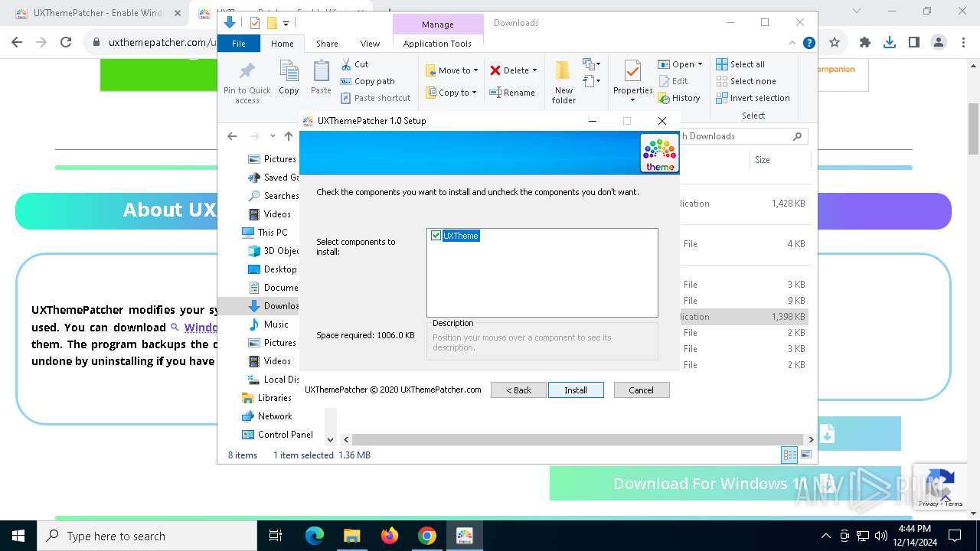Image resolution: width=980 pixels, height=551 pixels.
Task: Open the Move to dropdown
Action: coord(452,70)
